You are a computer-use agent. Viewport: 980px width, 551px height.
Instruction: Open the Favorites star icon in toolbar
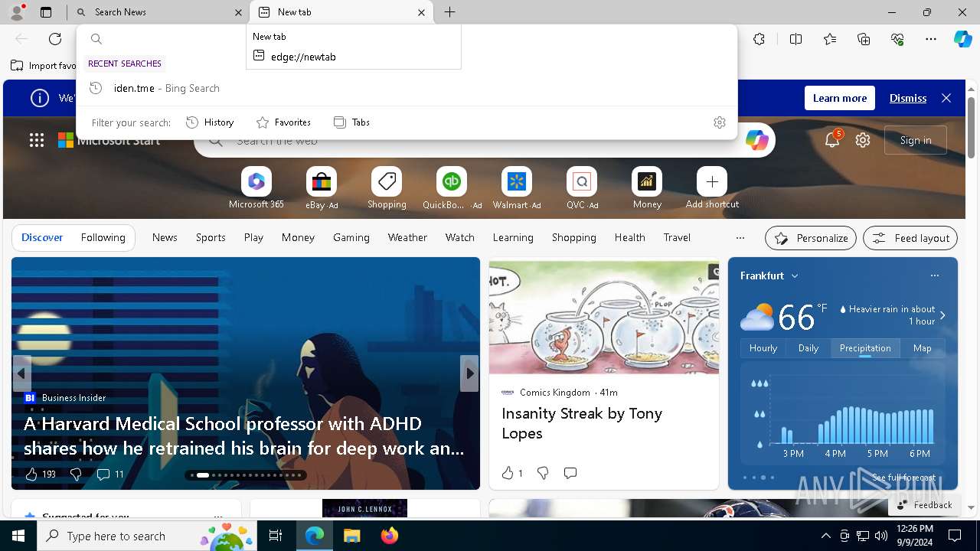tap(830, 39)
